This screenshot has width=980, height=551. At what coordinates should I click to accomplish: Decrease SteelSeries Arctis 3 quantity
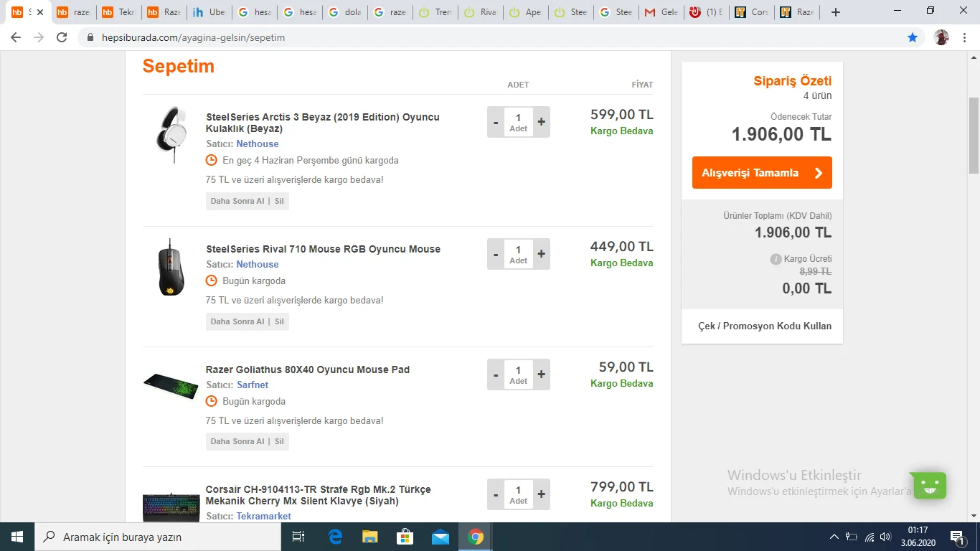point(496,122)
